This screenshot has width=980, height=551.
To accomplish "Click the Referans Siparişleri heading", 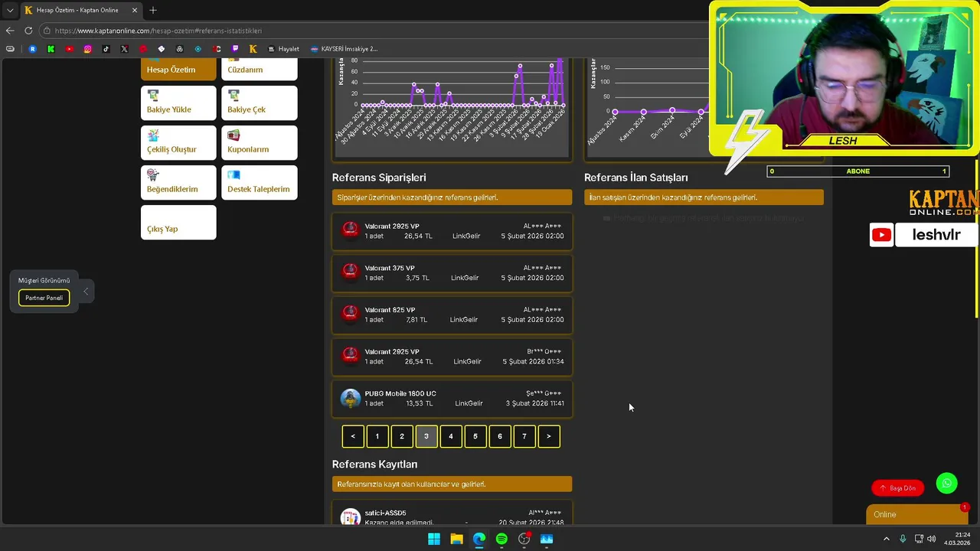I will coord(379,178).
